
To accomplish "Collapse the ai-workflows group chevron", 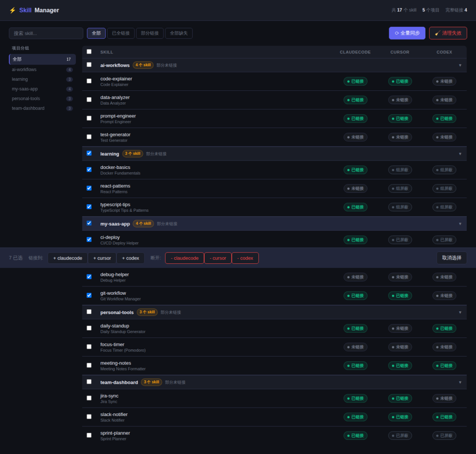I will point(460,65).
